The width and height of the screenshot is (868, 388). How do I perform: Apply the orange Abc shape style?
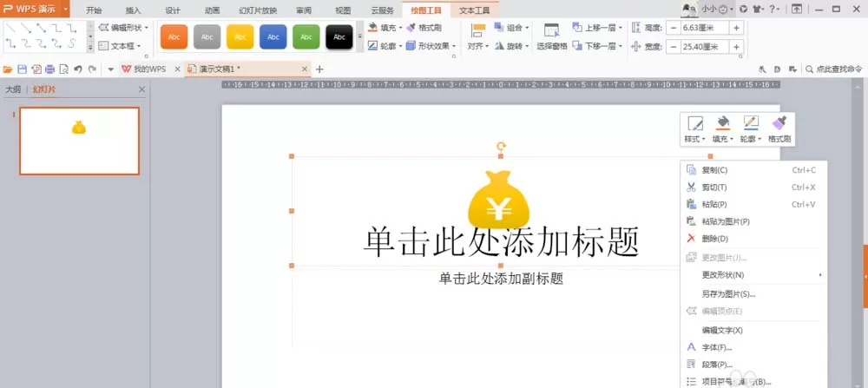(174, 37)
